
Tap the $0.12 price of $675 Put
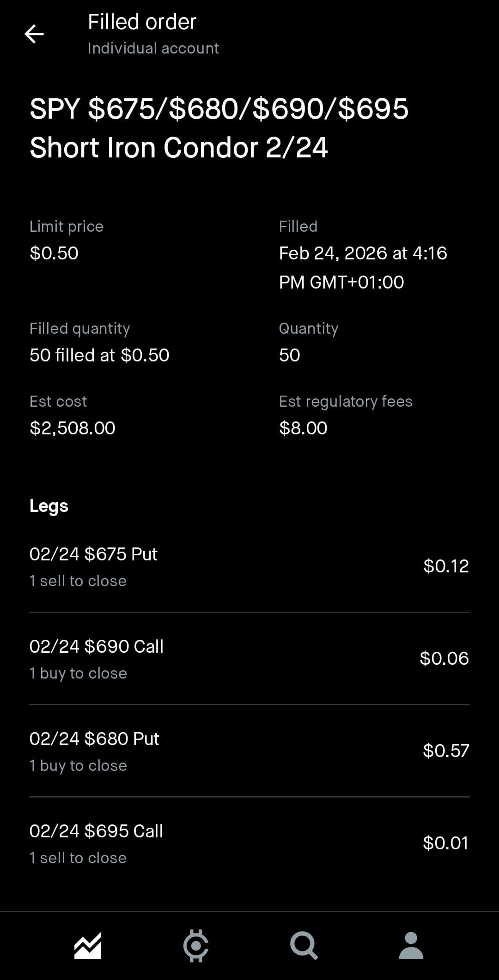[x=445, y=566]
